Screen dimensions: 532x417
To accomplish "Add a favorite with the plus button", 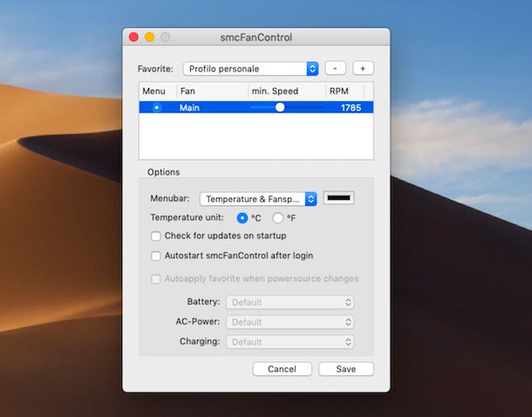I will 363,69.
